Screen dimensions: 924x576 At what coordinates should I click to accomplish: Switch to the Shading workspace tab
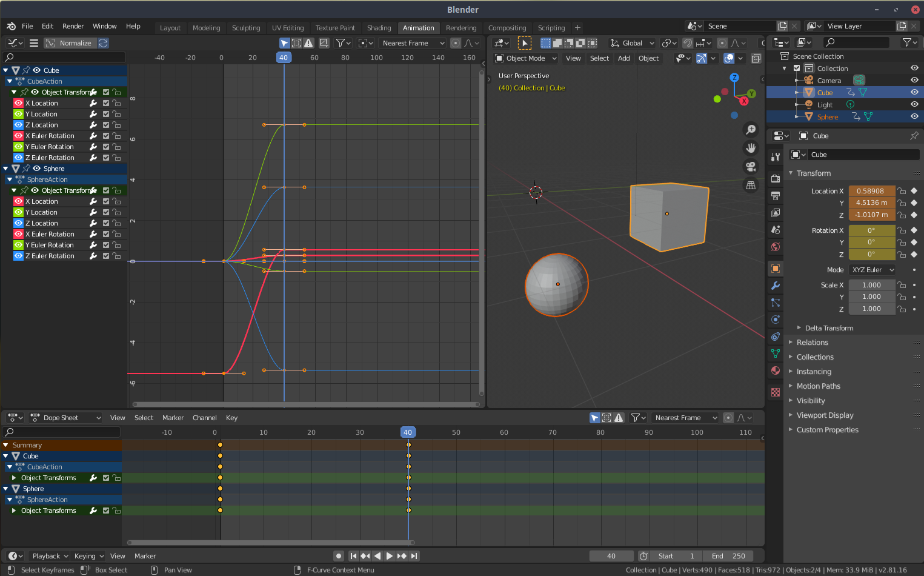(x=379, y=27)
